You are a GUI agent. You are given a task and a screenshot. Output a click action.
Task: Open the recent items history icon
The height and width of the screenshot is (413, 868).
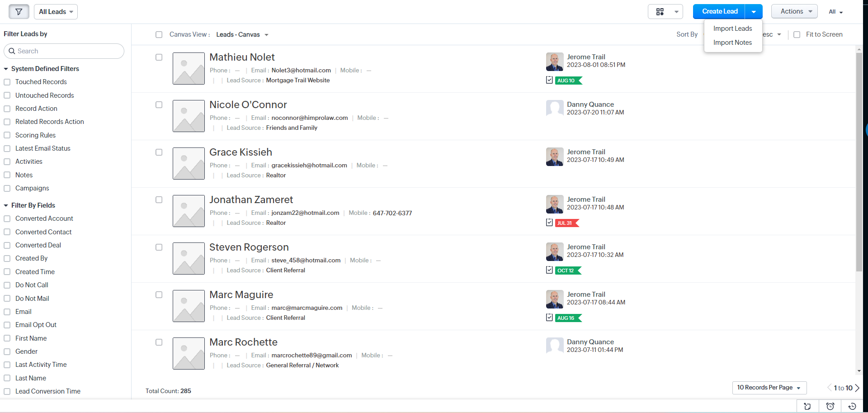tap(852, 406)
